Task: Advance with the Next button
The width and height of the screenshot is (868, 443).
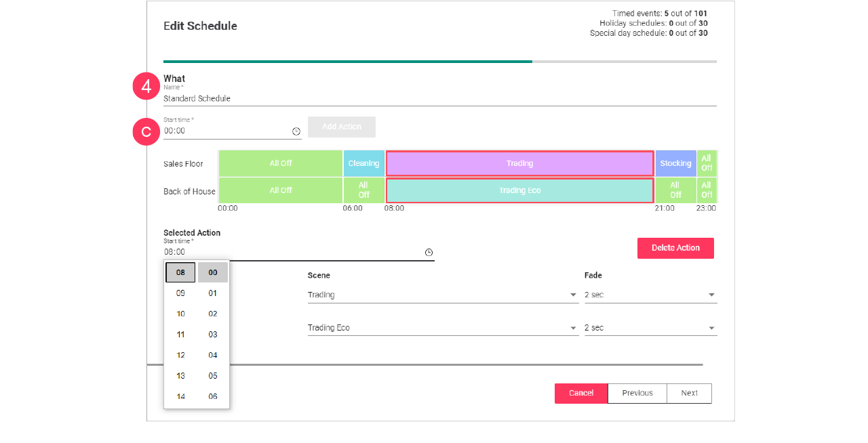Action: coord(689,393)
